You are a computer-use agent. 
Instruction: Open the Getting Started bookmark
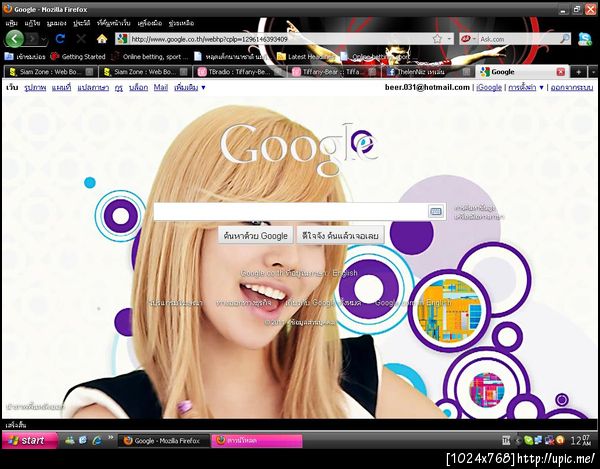[78, 57]
